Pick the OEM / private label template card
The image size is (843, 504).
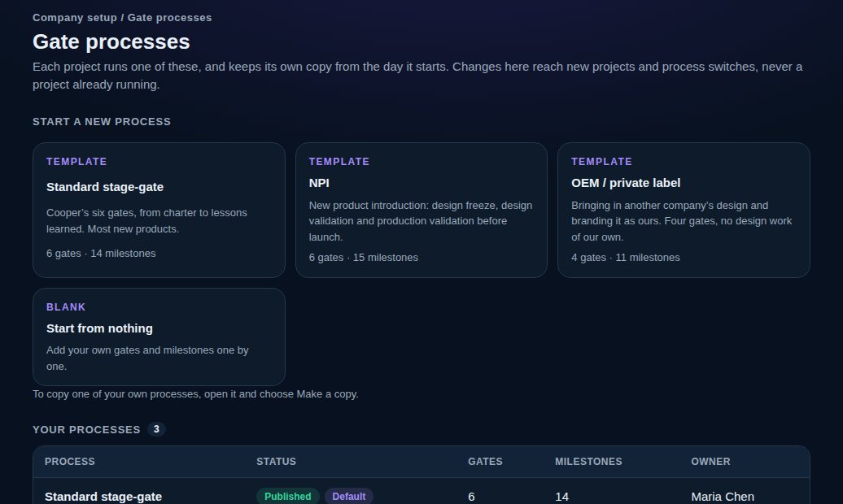point(684,210)
